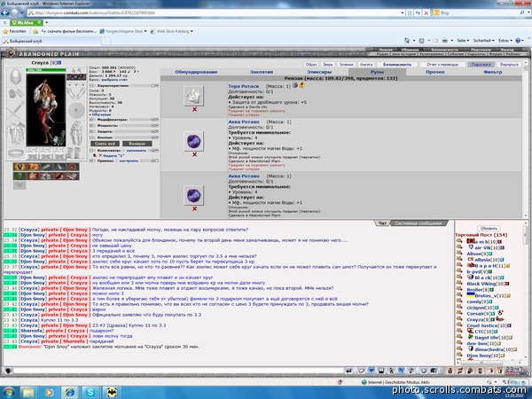Click the Отчет о переводах button
The image size is (532, 399).
442,64
